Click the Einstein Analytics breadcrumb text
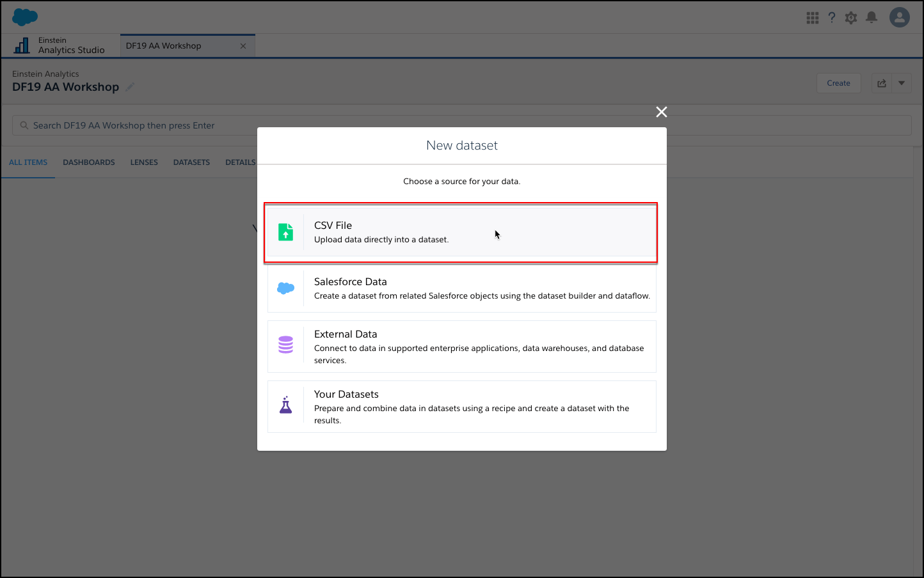 tap(45, 74)
